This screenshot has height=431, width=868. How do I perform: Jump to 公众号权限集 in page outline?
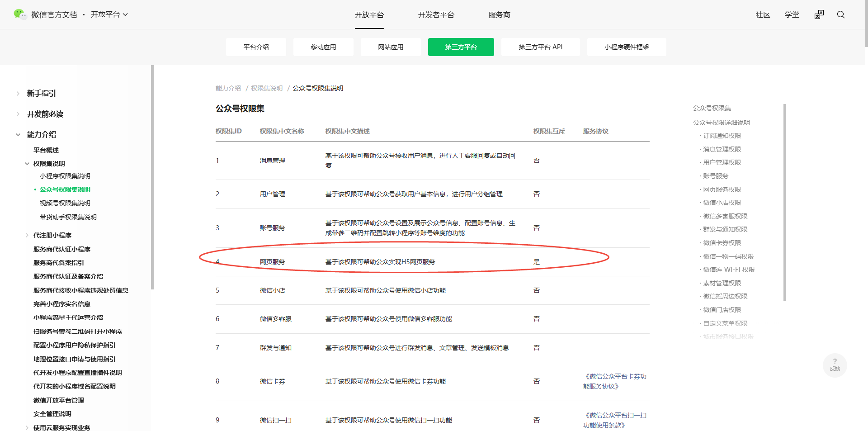click(x=712, y=108)
